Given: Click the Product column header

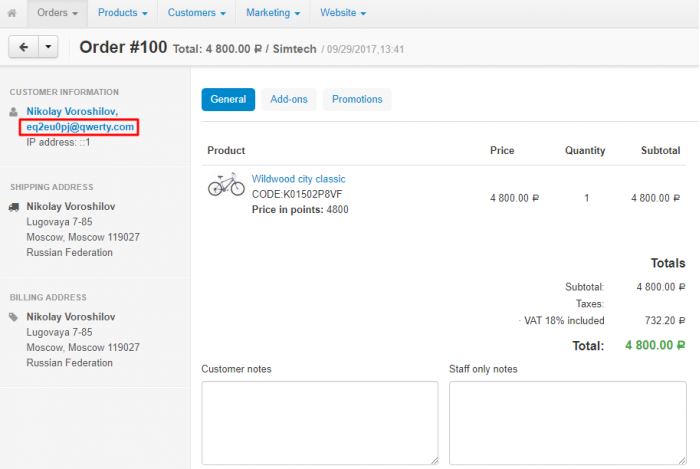Looking at the screenshot, I should pyautogui.click(x=226, y=150).
